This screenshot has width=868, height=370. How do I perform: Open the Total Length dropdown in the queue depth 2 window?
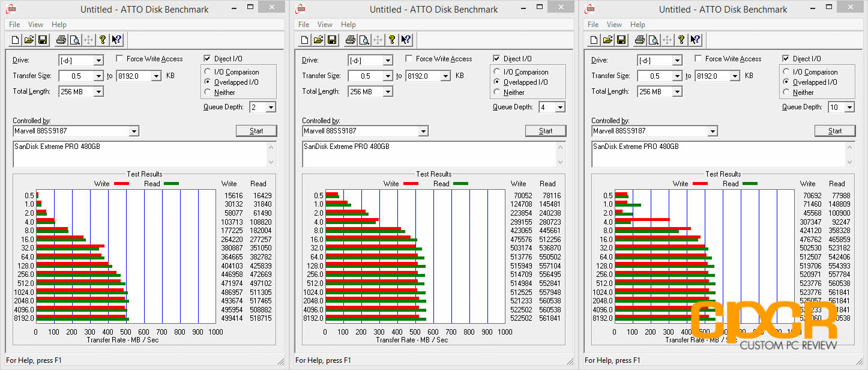(98, 91)
